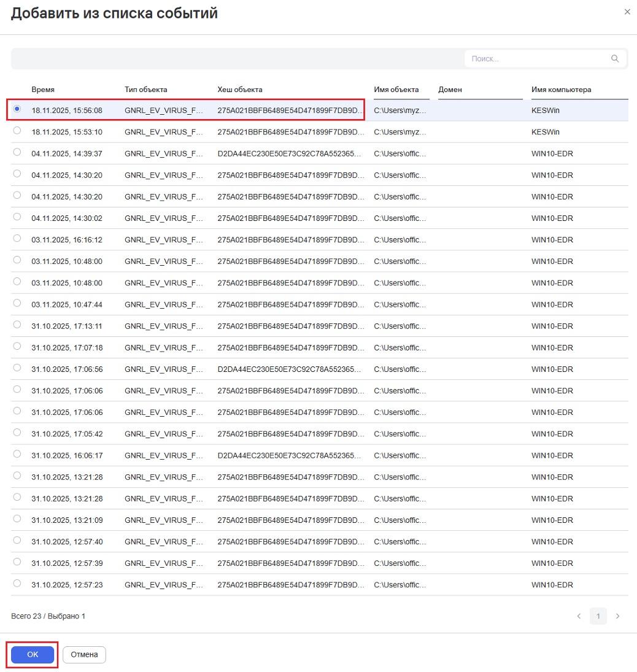Click WIN10-EDR in the 17:13:11 row

[552, 326]
